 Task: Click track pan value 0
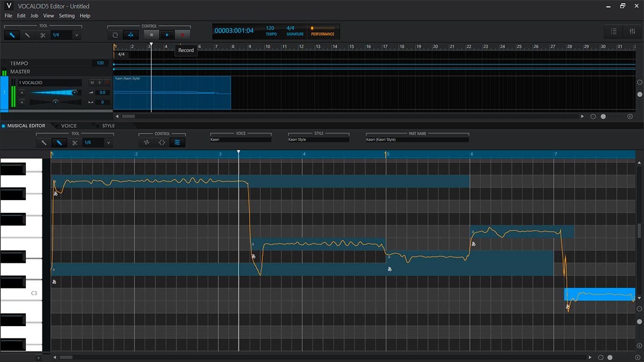click(x=103, y=102)
